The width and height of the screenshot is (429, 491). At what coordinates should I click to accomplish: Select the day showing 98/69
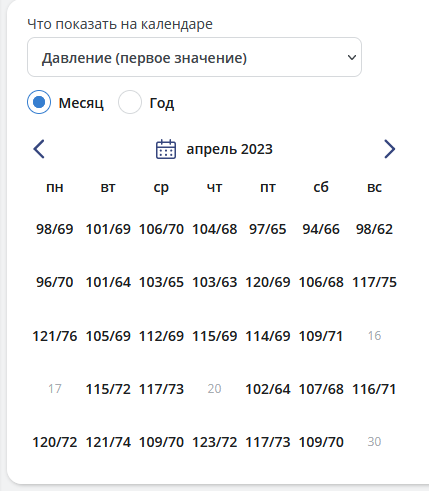pyautogui.click(x=55, y=229)
